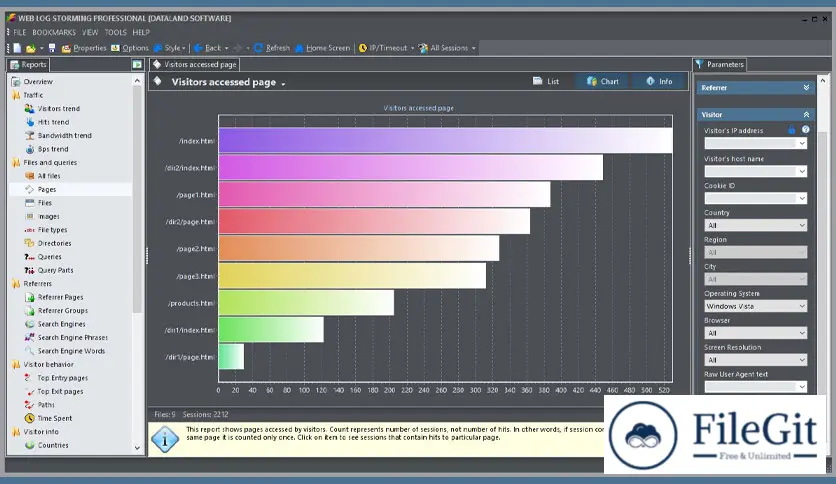836x484 pixels.
Task: Click the help icon beside Visitor's IP address
Action: click(806, 130)
